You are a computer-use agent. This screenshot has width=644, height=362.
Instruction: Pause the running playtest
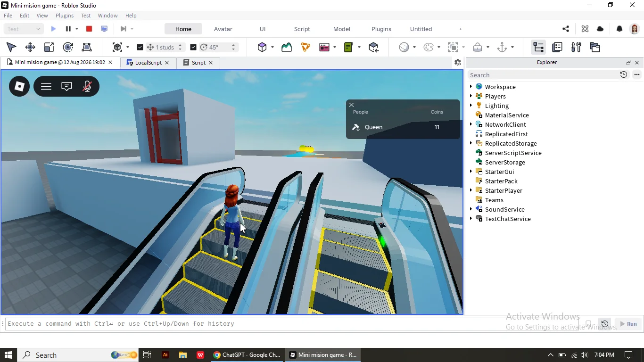pos(68,29)
